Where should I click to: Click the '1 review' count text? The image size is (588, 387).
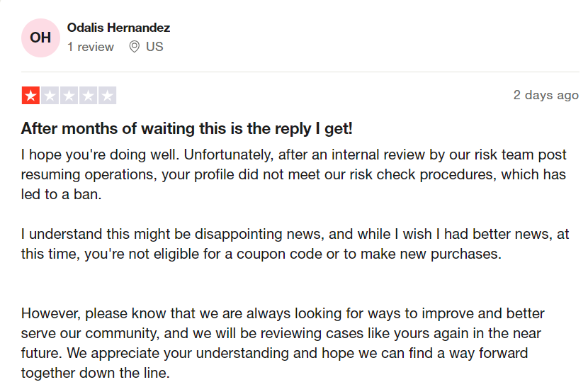pos(91,47)
